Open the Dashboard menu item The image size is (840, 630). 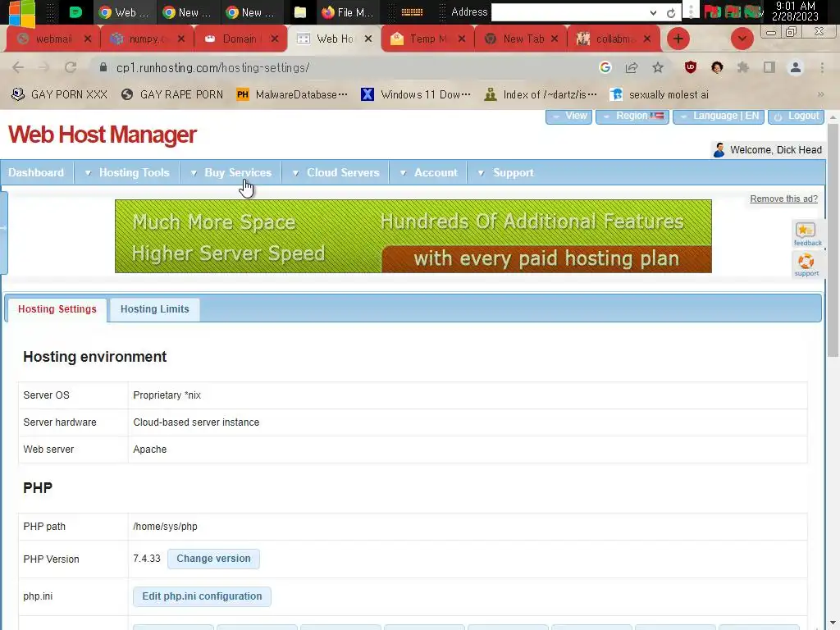click(x=36, y=172)
